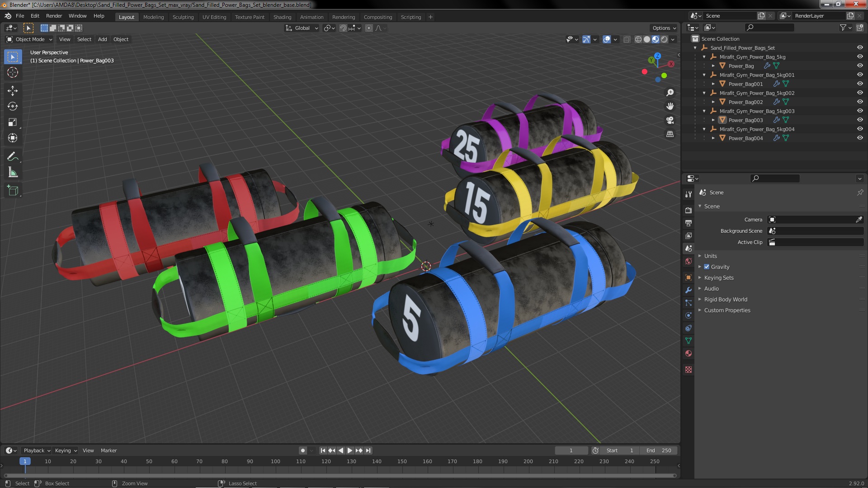The width and height of the screenshot is (868, 488).
Task: Open the Global orientation dropdown
Action: [x=302, y=28]
